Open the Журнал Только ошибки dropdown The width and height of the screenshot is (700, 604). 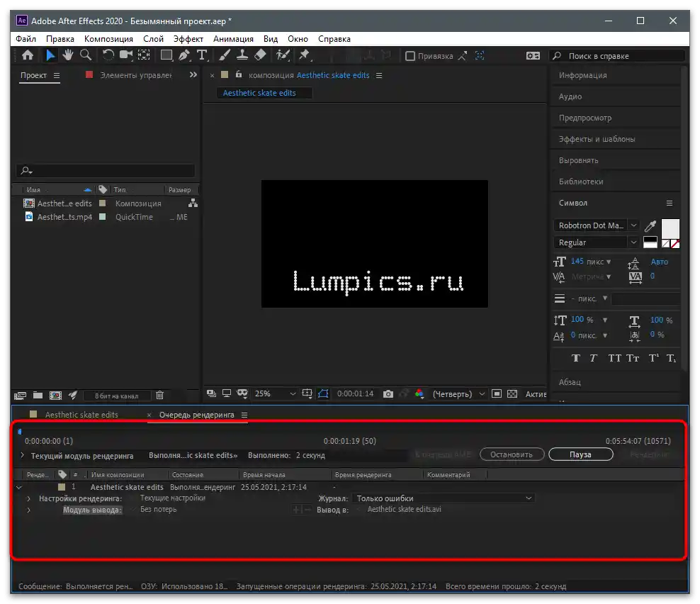[x=444, y=498]
